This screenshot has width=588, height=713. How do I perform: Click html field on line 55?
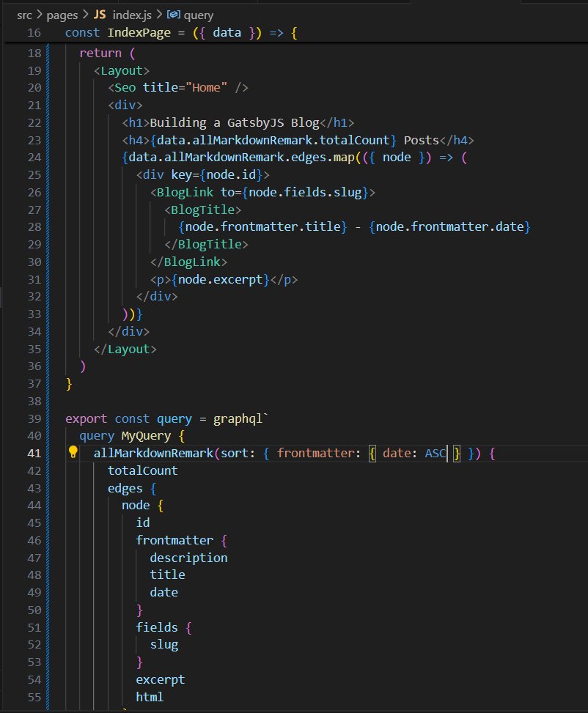coord(150,697)
